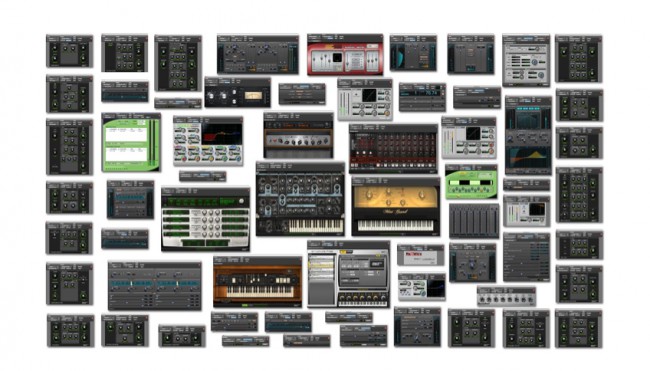Click the orange EQ curve display

(528, 158)
